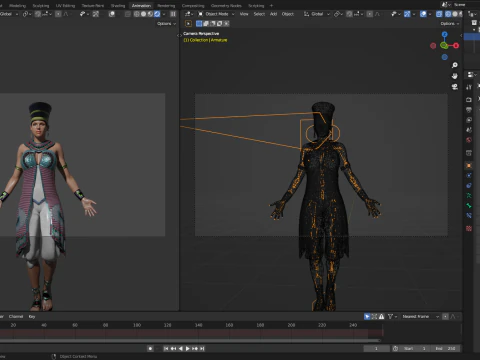Click the red X axis on gizmo
The height and width of the screenshot is (360, 480).
pyautogui.click(x=456, y=46)
